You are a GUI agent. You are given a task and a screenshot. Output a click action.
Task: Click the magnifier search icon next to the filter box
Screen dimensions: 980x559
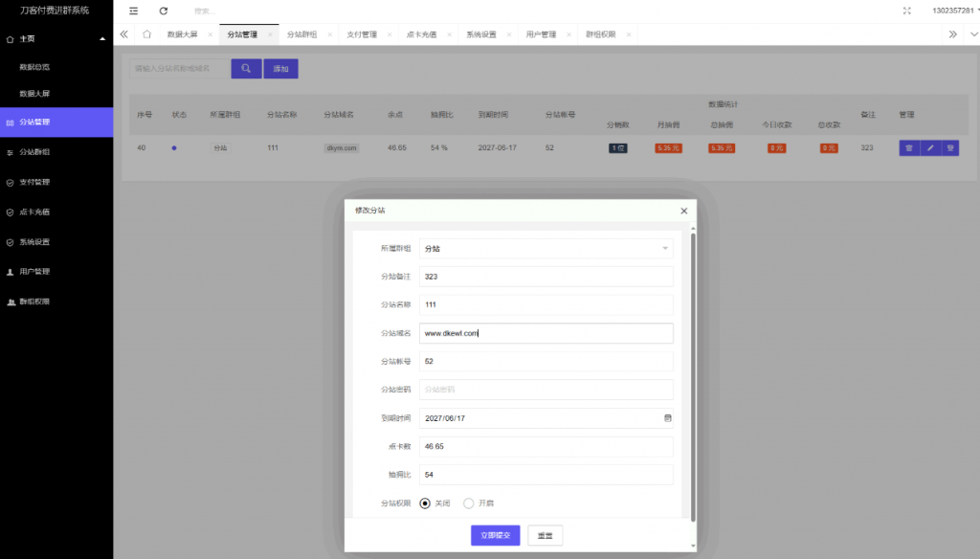tap(246, 68)
